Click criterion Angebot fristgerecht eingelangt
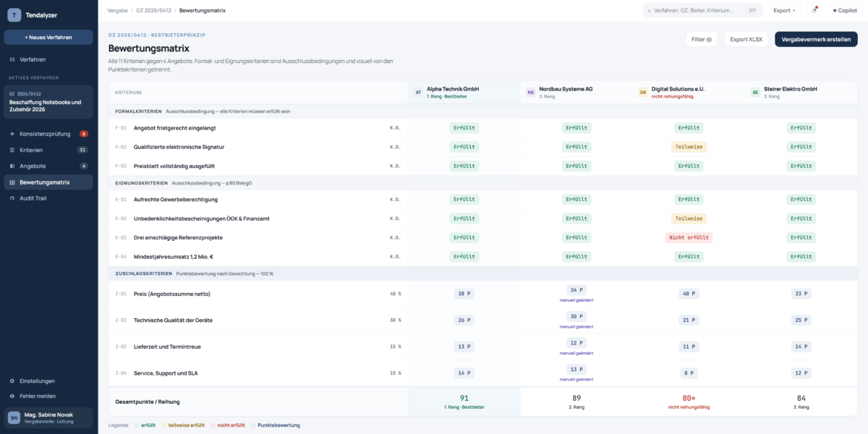Image resolution: width=868 pixels, height=434 pixels. (174, 128)
